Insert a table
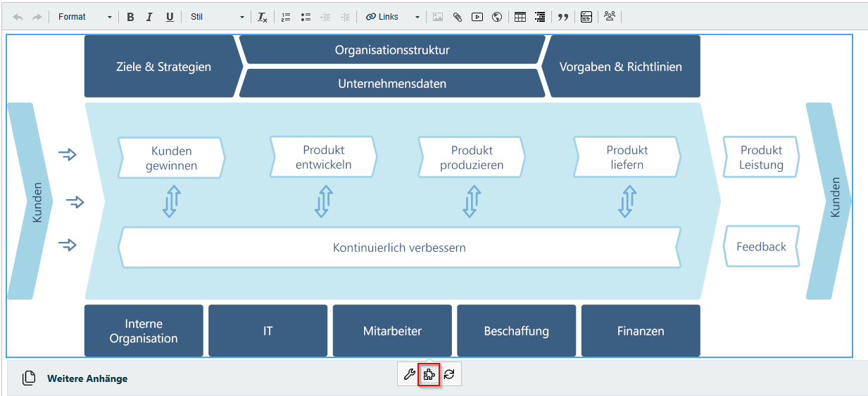Image resolution: width=868 pixels, height=396 pixels. point(520,17)
